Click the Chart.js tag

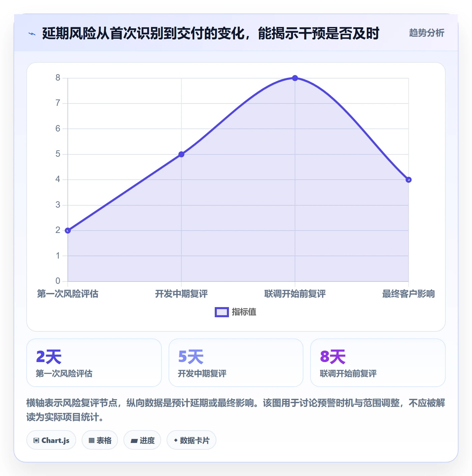[51, 440]
